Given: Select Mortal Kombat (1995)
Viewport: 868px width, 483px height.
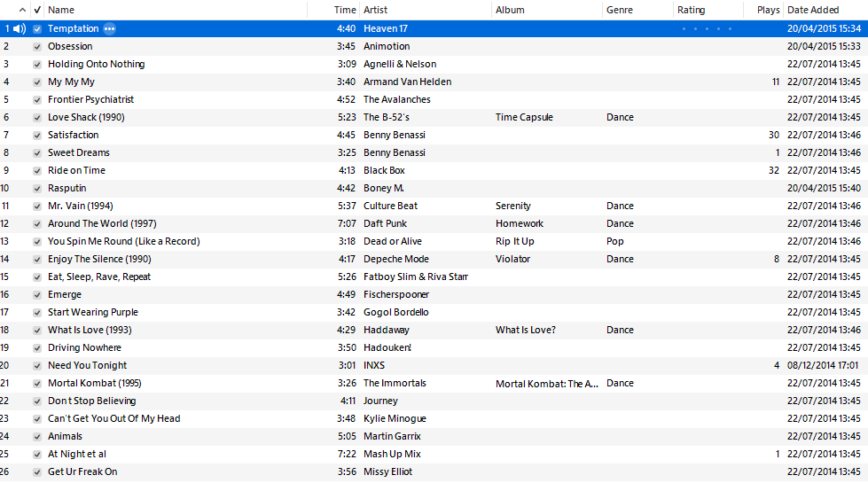Looking at the screenshot, I should click(95, 383).
